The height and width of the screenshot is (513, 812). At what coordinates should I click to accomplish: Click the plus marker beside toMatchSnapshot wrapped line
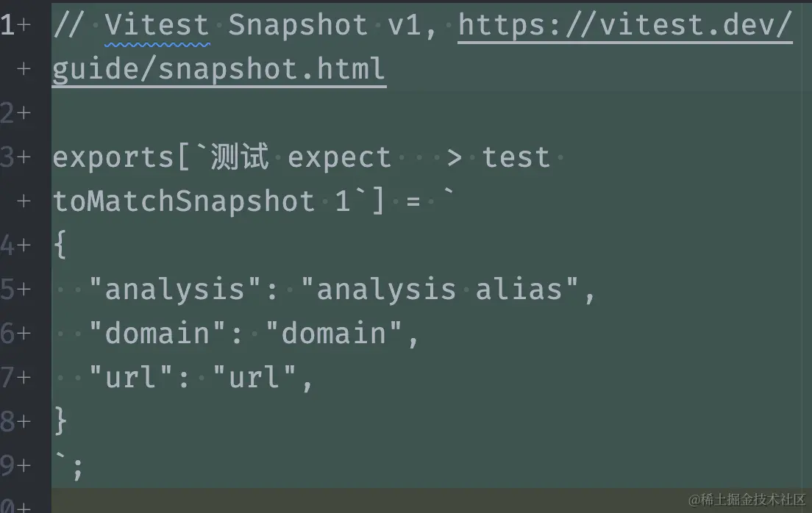pyautogui.click(x=24, y=201)
